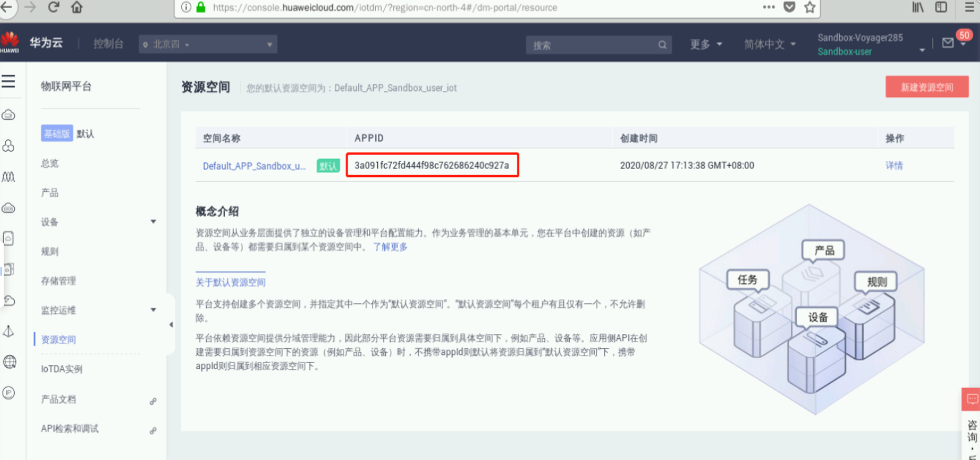Image resolution: width=980 pixels, height=460 pixels.
Task: Open the page actions three-dot menu
Action: [x=769, y=7]
